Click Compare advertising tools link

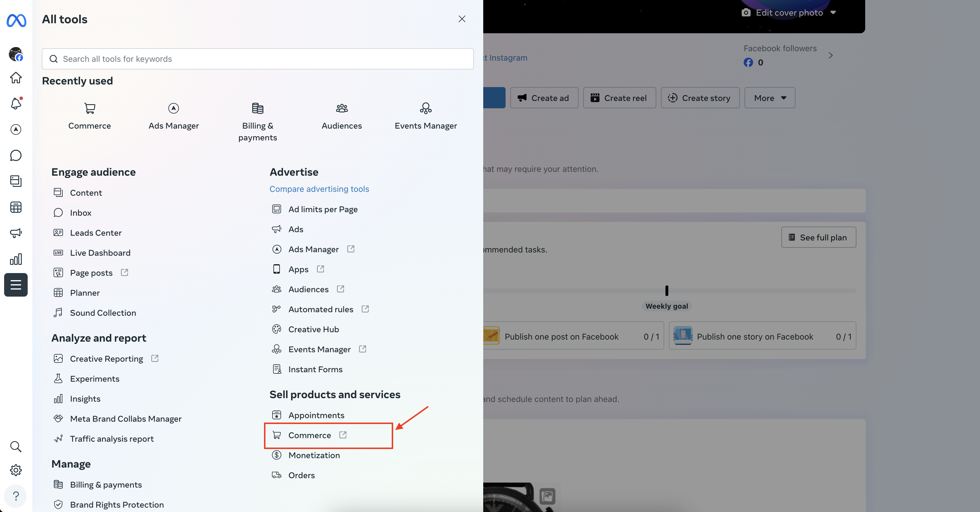tap(319, 189)
